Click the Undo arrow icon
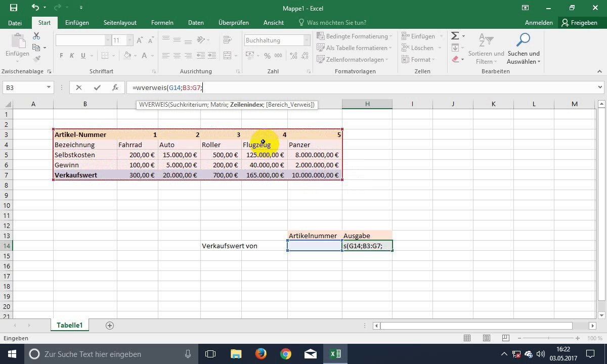The width and height of the screenshot is (607, 364). tap(35, 8)
